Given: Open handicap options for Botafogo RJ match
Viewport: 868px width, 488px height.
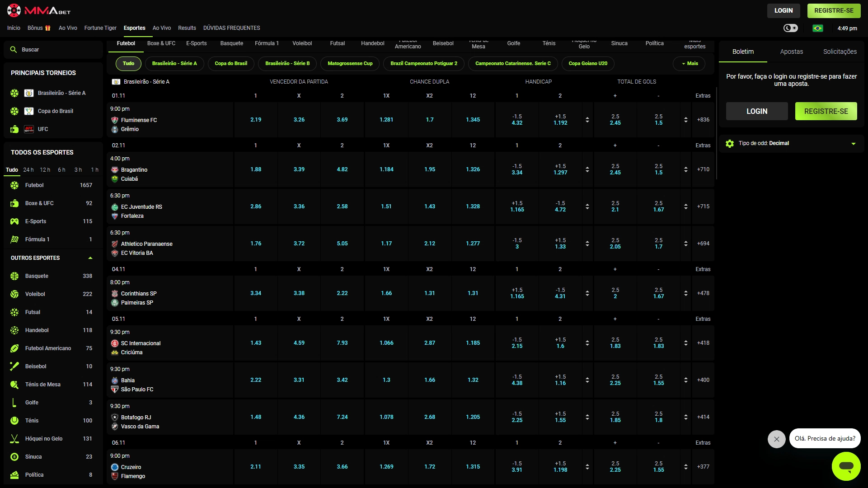Looking at the screenshot, I should click(x=587, y=417).
